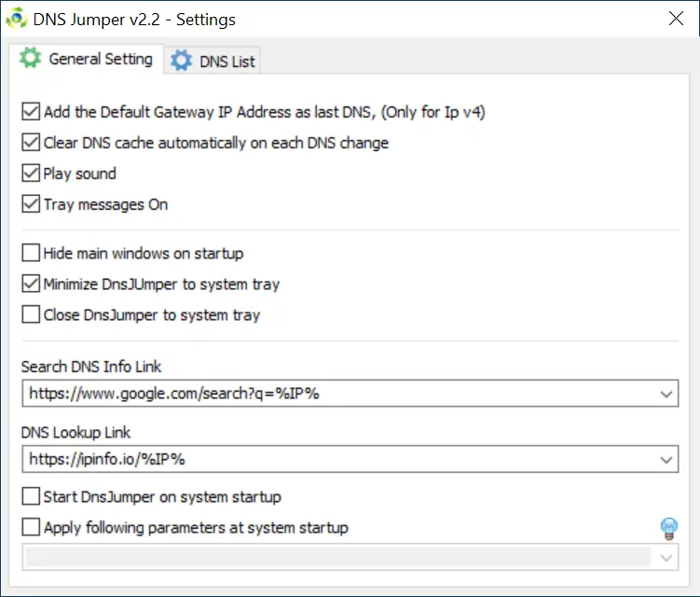The image size is (700, 597).
Task: Click the DNS Lookup Link label
Action: (75, 433)
